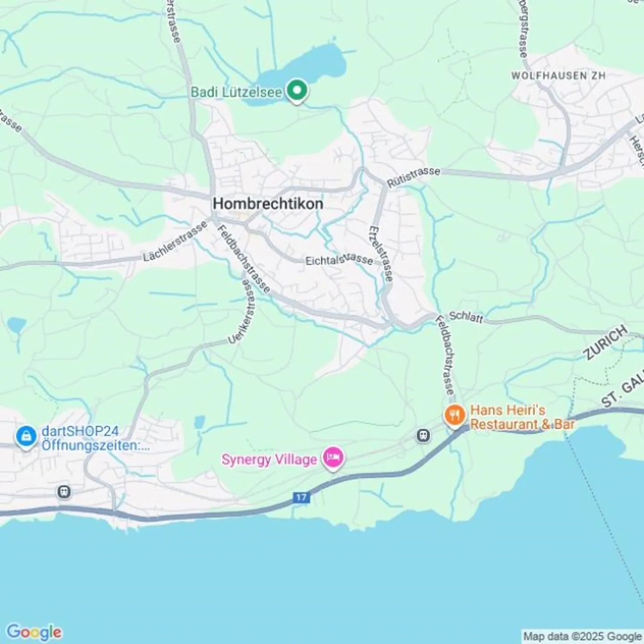644x644 pixels.
Task: Select the train station icon near Feldbach
Action: 423,435
